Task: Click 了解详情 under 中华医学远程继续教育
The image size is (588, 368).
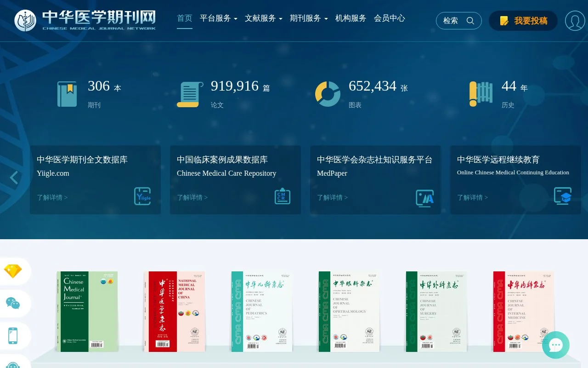Action: 473,197
